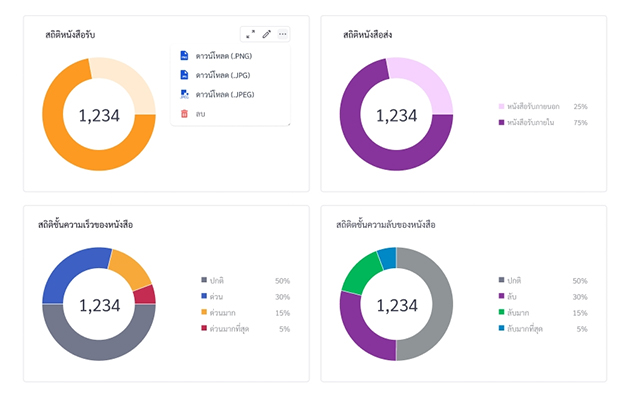Image resolution: width=630 pixels, height=400 pixels.
Task: Click the ลบ delete menu item
Action: pos(200,114)
